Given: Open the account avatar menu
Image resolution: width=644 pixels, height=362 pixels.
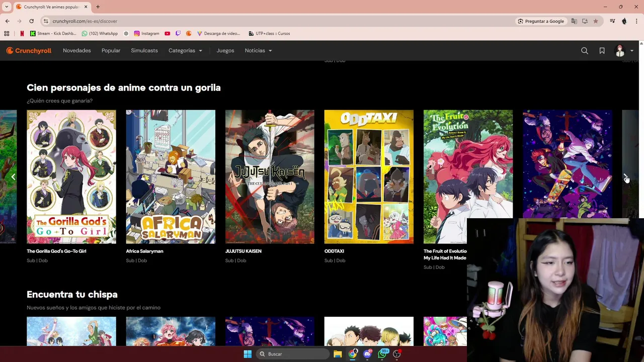Looking at the screenshot, I should coord(624,50).
